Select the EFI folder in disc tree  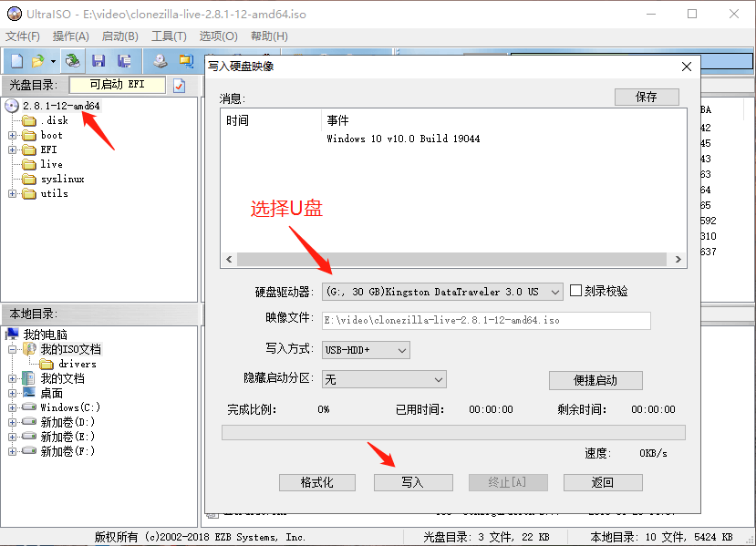pyautogui.click(x=48, y=149)
